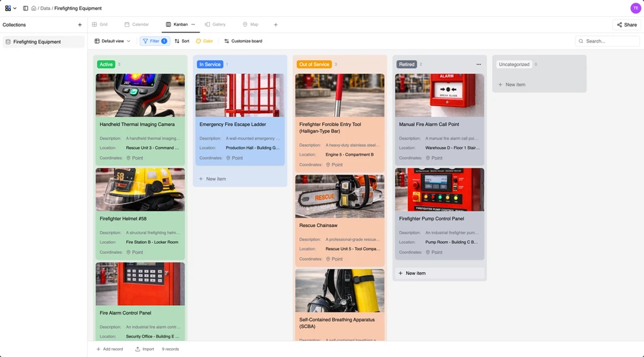The height and width of the screenshot is (357, 644).
Task: Click Fire Station B - Locker Room location
Action: coord(152,242)
